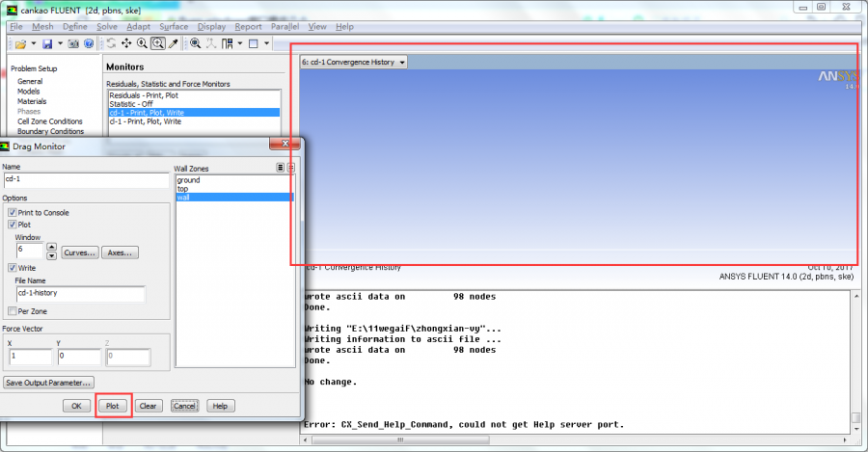Open the dropdown arrow next to open folder

33,43
